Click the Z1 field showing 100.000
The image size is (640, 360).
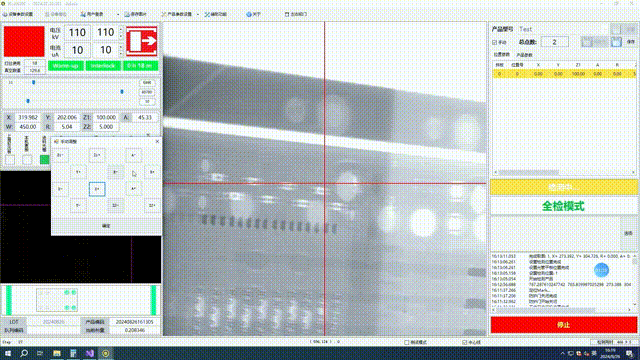pyautogui.click(x=106, y=118)
